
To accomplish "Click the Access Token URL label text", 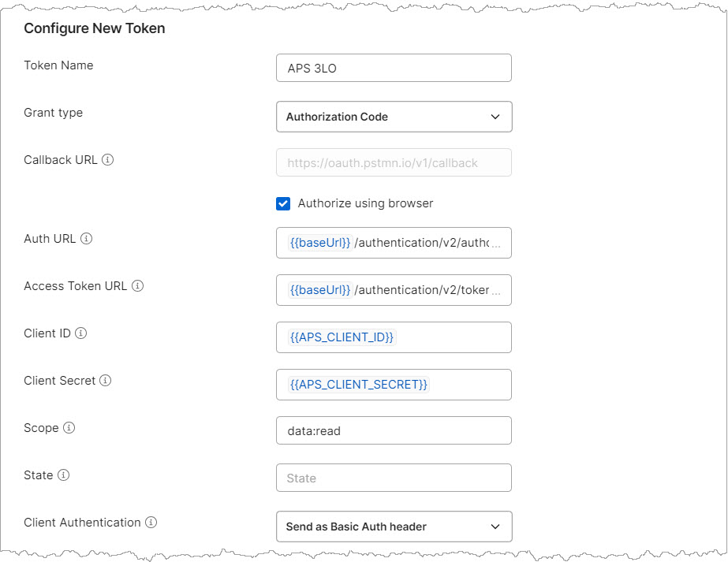I will click(75, 286).
